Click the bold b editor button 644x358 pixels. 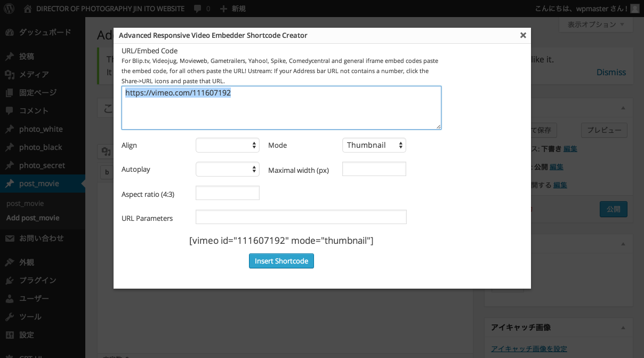click(107, 172)
